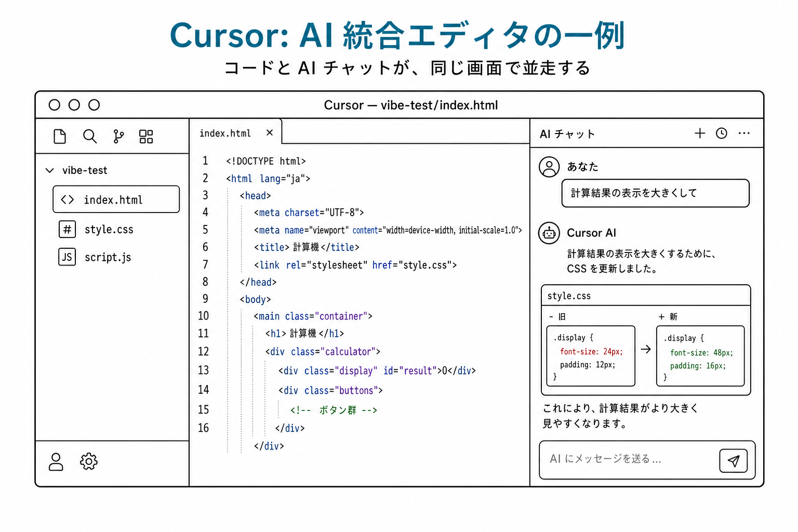Click the ボタン群 comment line
The width and height of the screenshot is (798, 532).
[x=334, y=410]
